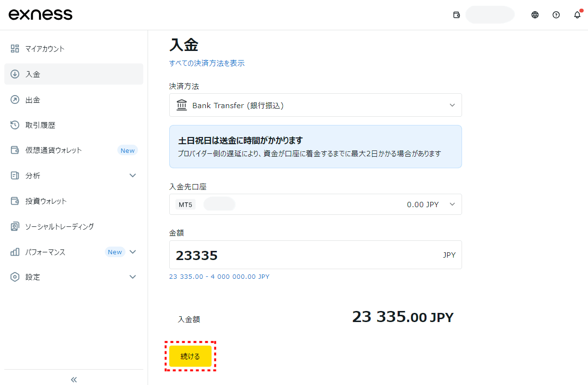The image size is (588, 385).
Task: Click the 投資ウォレット wallet icon
Action: [15, 201]
